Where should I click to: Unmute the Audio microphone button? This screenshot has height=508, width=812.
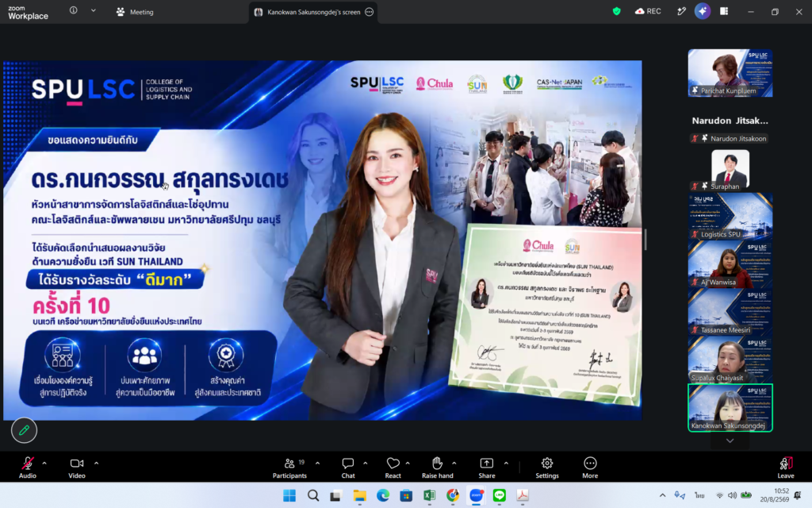pos(28,467)
